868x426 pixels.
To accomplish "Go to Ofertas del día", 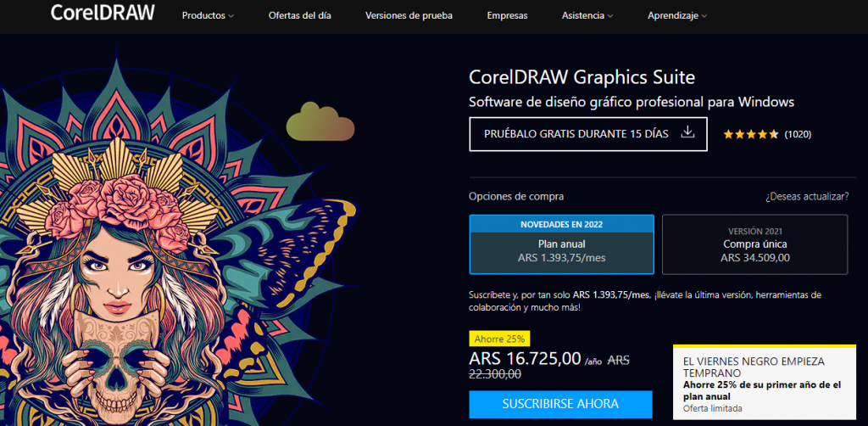I will [300, 15].
